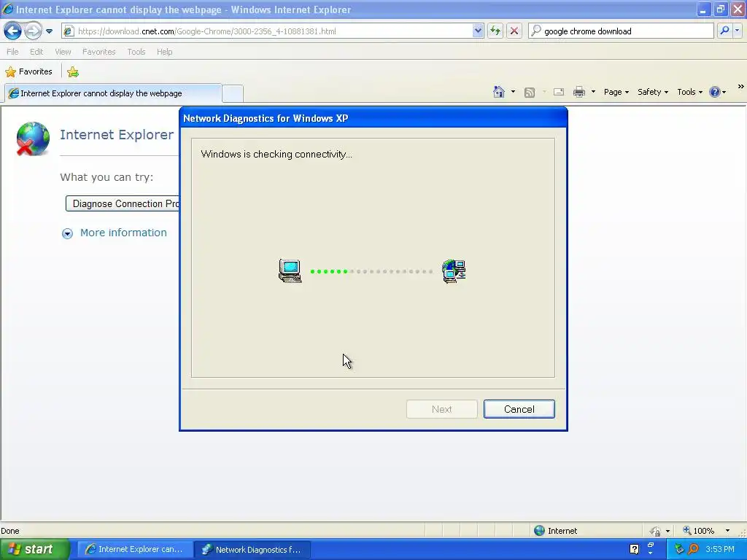This screenshot has height=560, width=747.
Task: Click the Home page icon
Action: pyautogui.click(x=499, y=92)
